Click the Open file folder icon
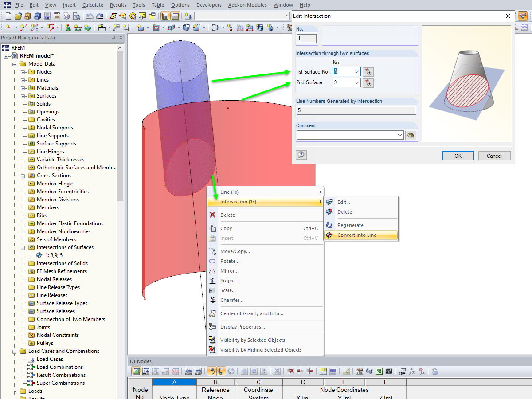Screen dimensions: 532x399 click(x=18, y=16)
